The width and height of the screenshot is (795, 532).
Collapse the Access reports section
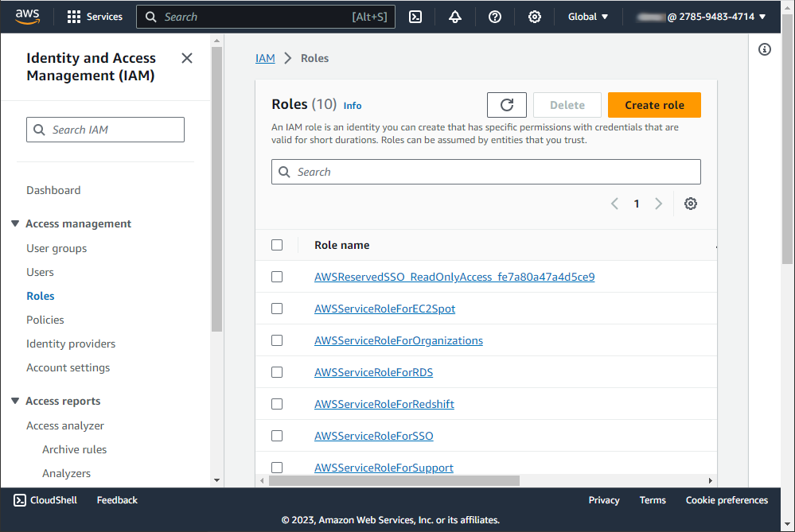coord(15,401)
